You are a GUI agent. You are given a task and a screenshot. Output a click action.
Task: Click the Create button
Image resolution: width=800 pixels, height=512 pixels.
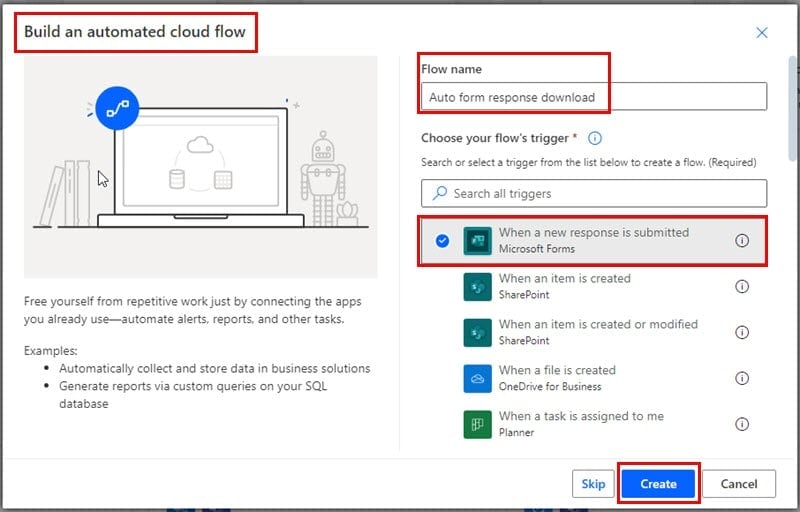point(658,483)
